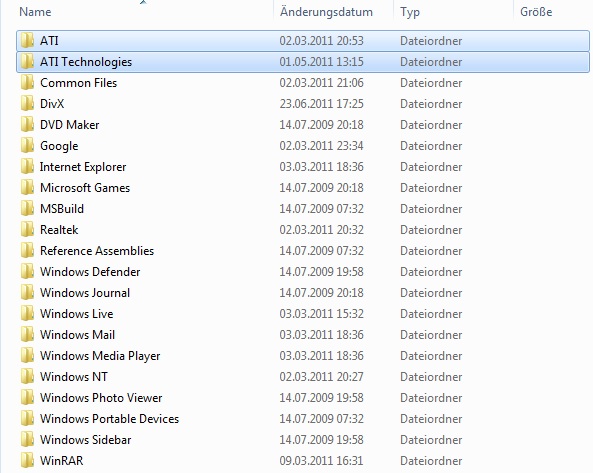Image resolution: width=593 pixels, height=473 pixels.
Task: Click the Windows Journal folder icon
Action: 27,293
